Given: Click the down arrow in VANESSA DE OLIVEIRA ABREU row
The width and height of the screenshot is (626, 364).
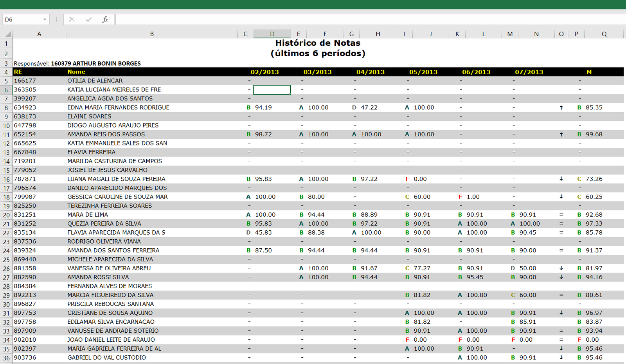Looking at the screenshot, I should pos(561,268).
